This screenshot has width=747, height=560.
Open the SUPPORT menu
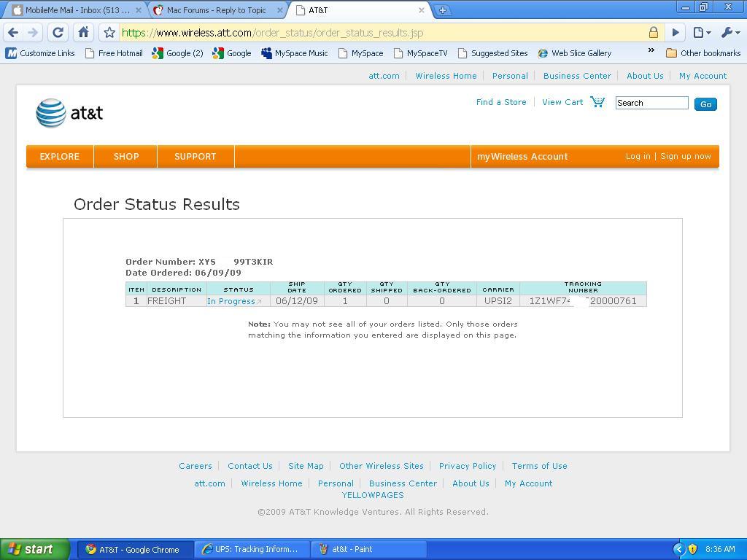[x=196, y=156]
